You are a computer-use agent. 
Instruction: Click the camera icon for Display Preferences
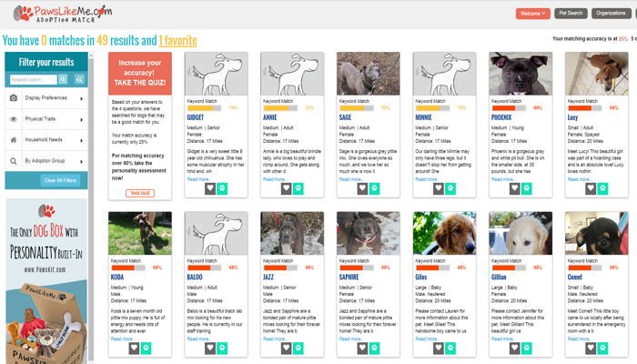coord(14,97)
